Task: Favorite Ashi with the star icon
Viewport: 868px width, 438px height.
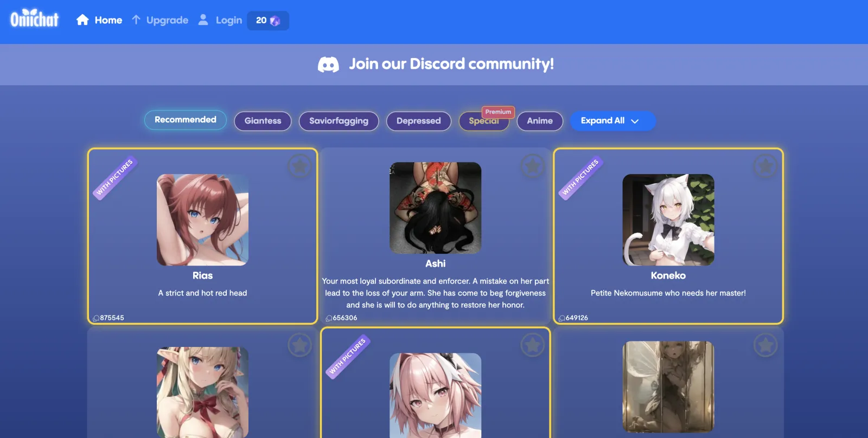Action: (533, 166)
